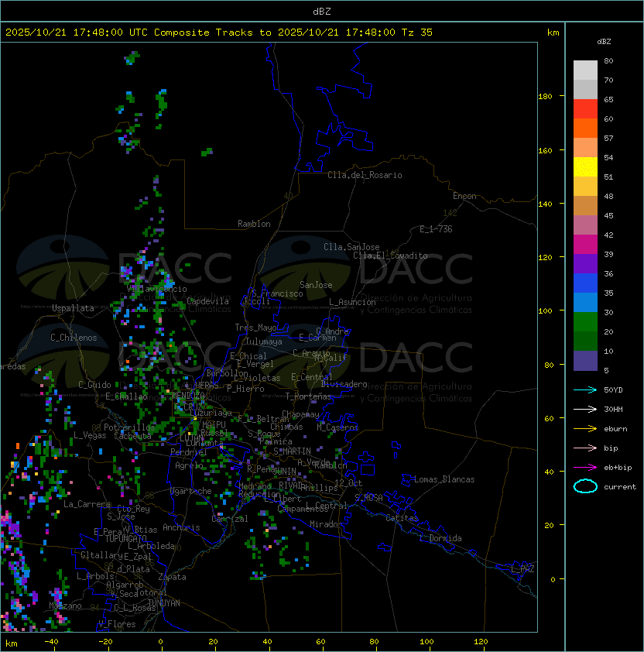Click the 'V_Flores' map label

pyautogui.click(x=117, y=624)
